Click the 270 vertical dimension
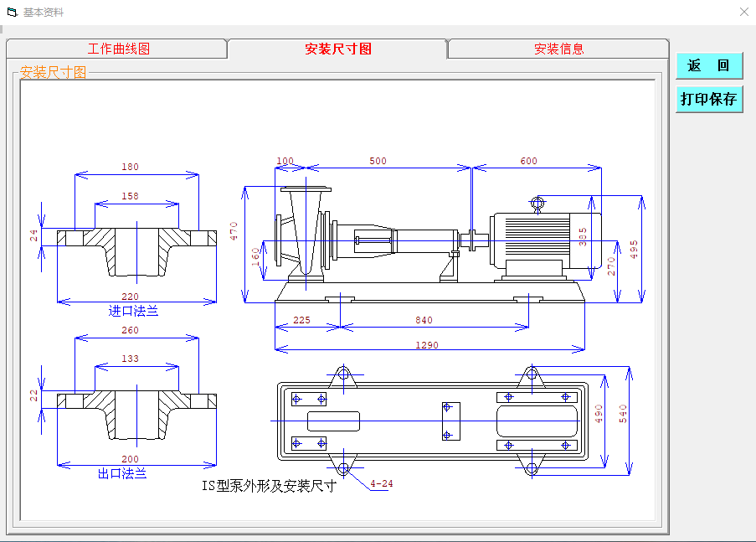Viewport: 756px width, 542px height. point(611,266)
